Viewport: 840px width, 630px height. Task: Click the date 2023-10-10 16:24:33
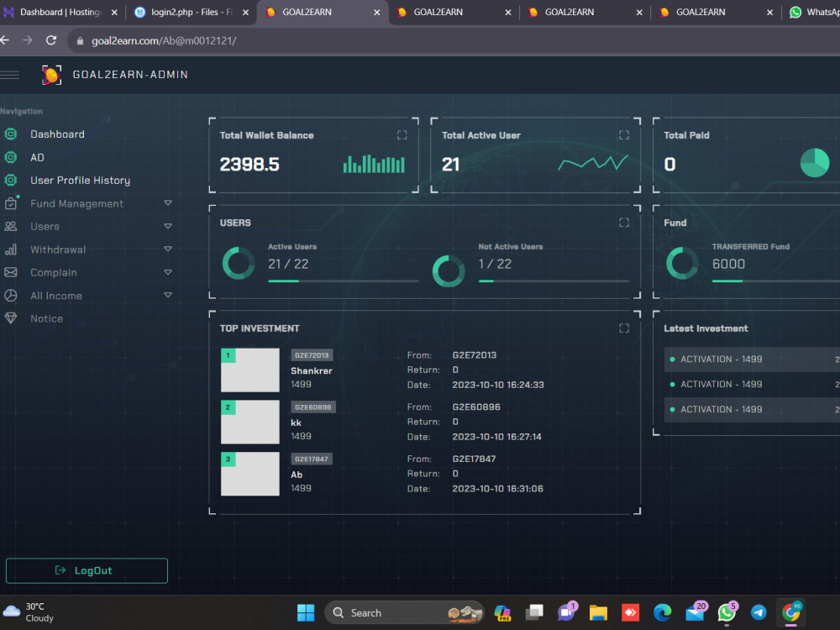[x=498, y=385]
